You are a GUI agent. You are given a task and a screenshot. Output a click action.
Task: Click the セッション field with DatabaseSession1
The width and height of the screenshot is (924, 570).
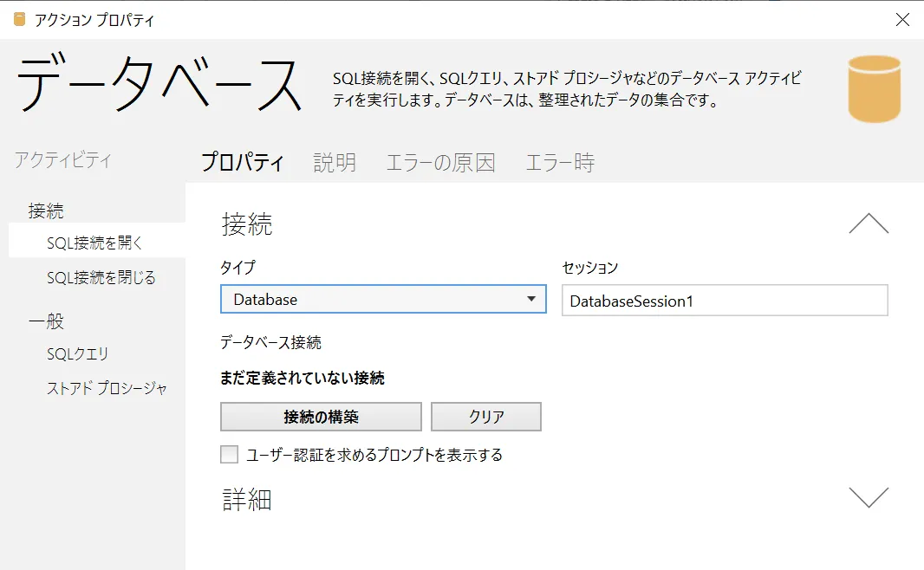(725, 301)
